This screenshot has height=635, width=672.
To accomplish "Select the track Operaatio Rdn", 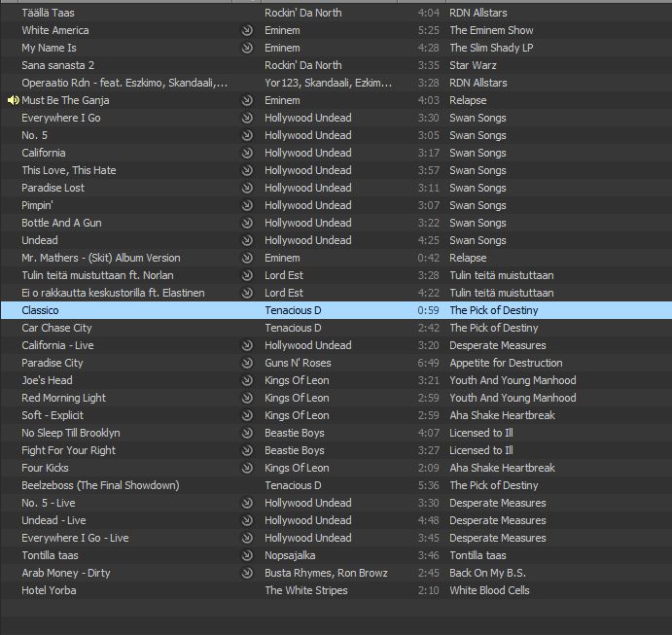I will point(124,83).
